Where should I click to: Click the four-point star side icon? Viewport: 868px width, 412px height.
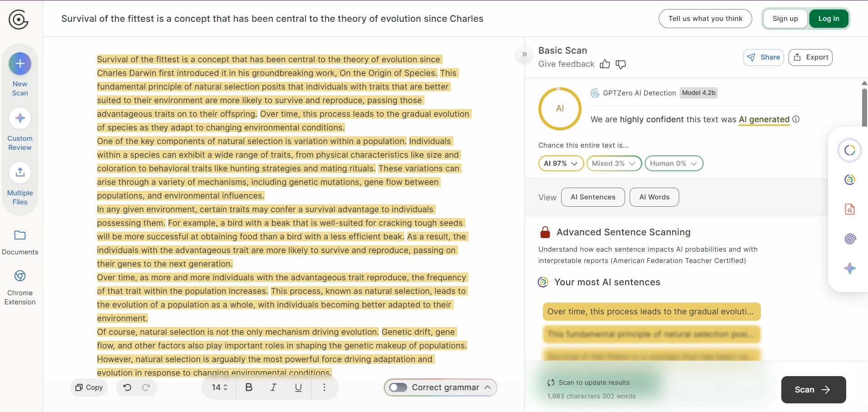coord(850,268)
